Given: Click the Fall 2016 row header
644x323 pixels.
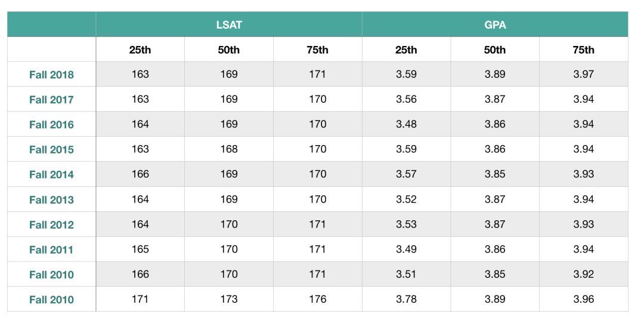Looking at the screenshot, I should [51, 125].
